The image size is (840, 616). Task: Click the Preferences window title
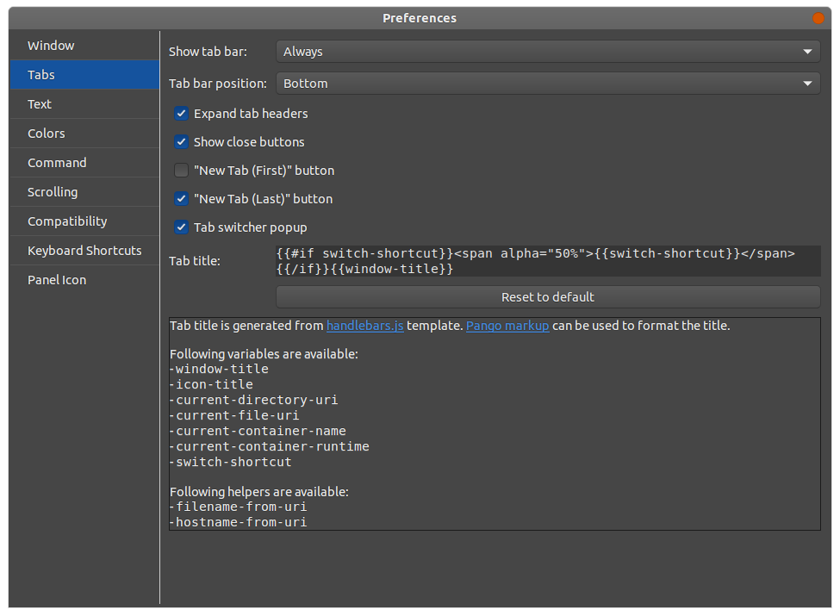tap(420, 18)
